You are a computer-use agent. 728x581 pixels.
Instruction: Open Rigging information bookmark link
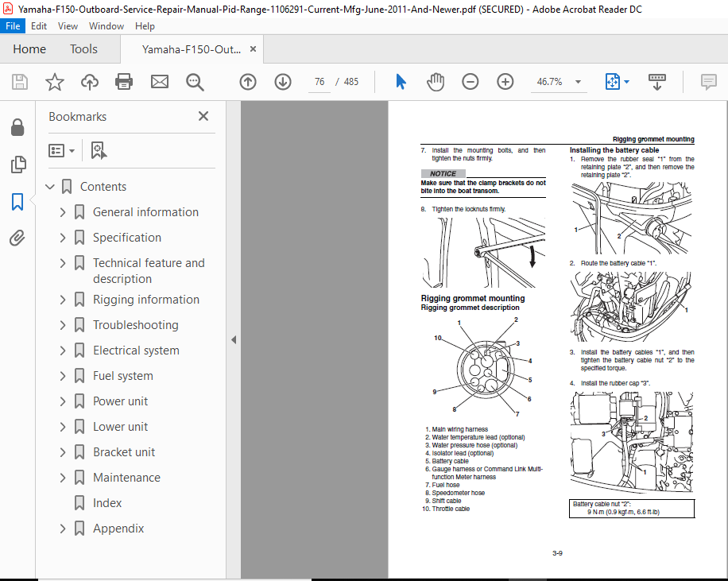coord(146,300)
